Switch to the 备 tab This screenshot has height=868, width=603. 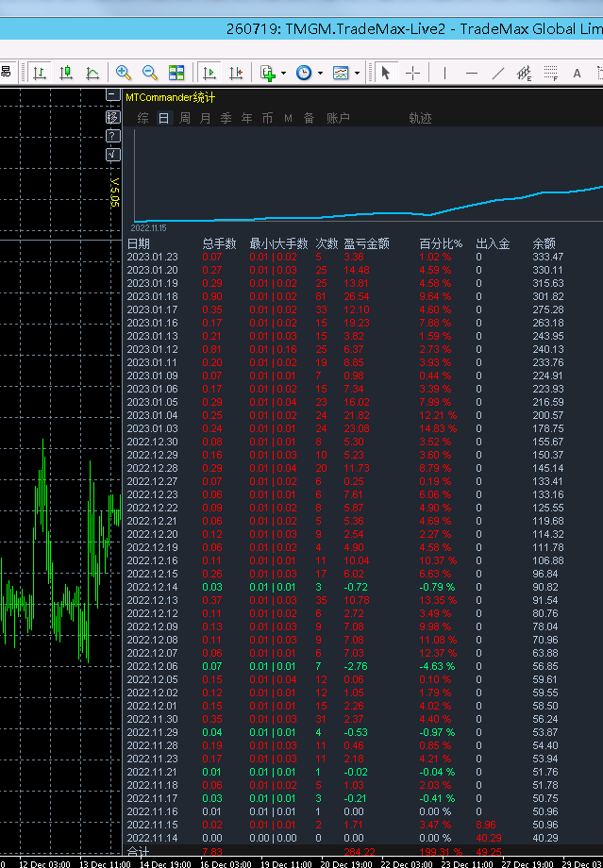[x=309, y=118]
